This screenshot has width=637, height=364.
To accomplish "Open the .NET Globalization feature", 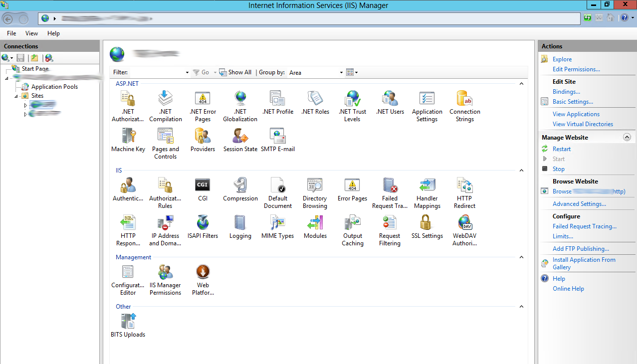I will (240, 106).
